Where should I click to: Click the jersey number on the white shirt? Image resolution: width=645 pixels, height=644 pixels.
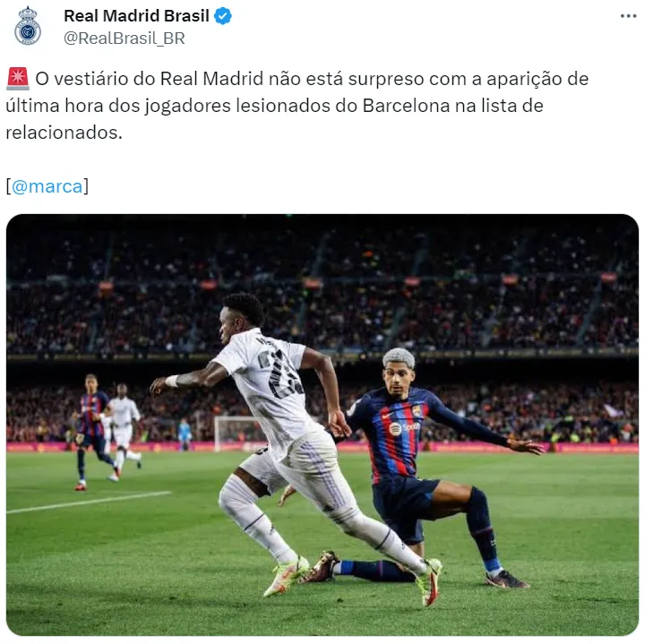[x=280, y=374]
